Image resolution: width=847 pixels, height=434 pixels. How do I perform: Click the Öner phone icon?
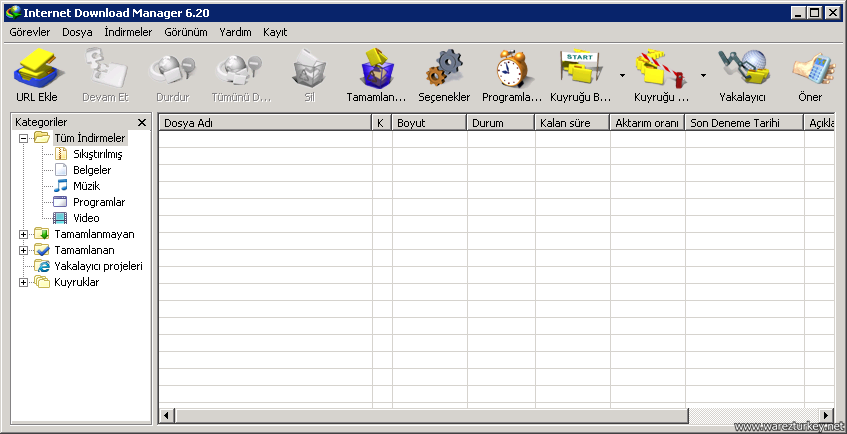click(x=813, y=69)
